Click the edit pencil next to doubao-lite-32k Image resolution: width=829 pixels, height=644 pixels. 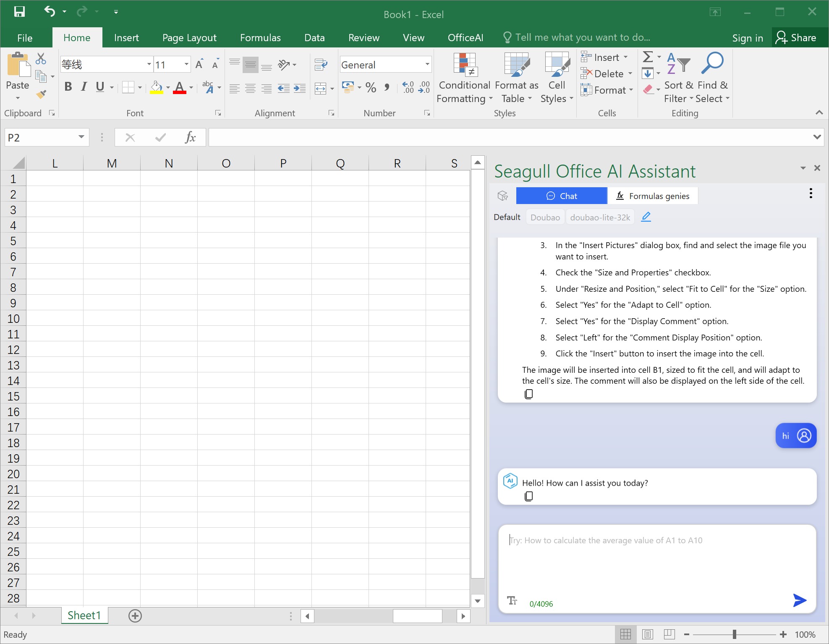click(x=646, y=217)
